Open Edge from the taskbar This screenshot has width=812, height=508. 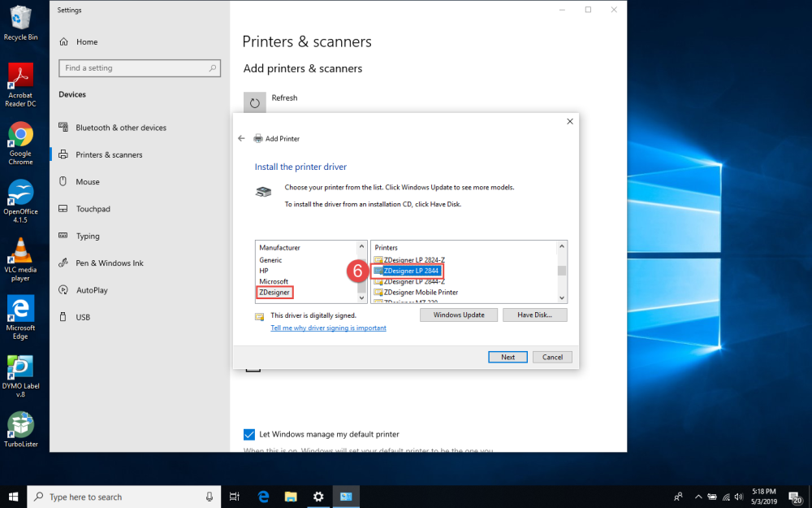(263, 497)
